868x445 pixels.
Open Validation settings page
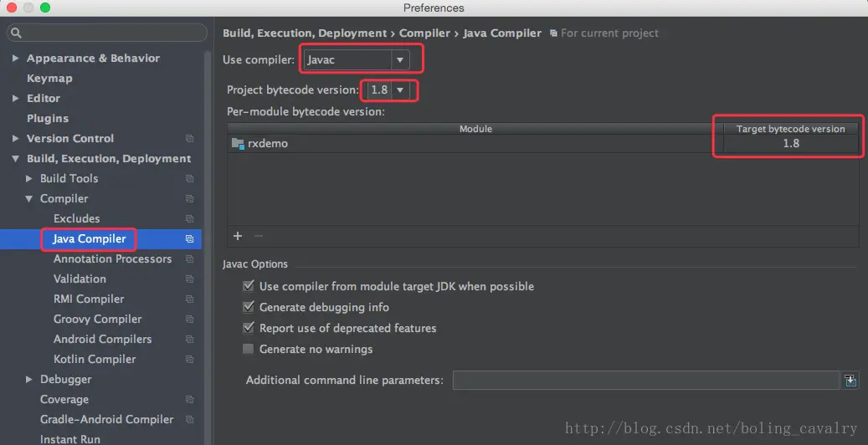[x=80, y=279]
